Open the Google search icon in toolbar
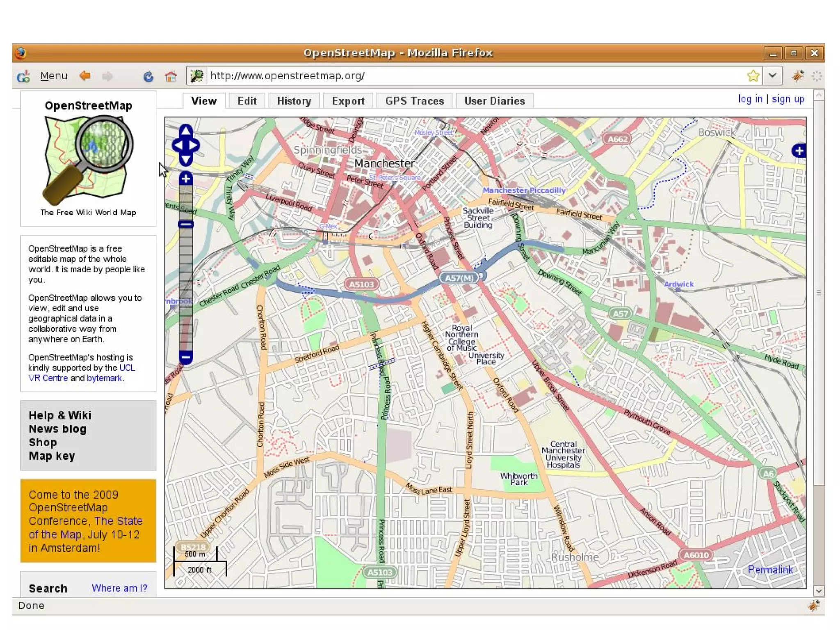Viewport: 840px width, 630px height. point(23,76)
